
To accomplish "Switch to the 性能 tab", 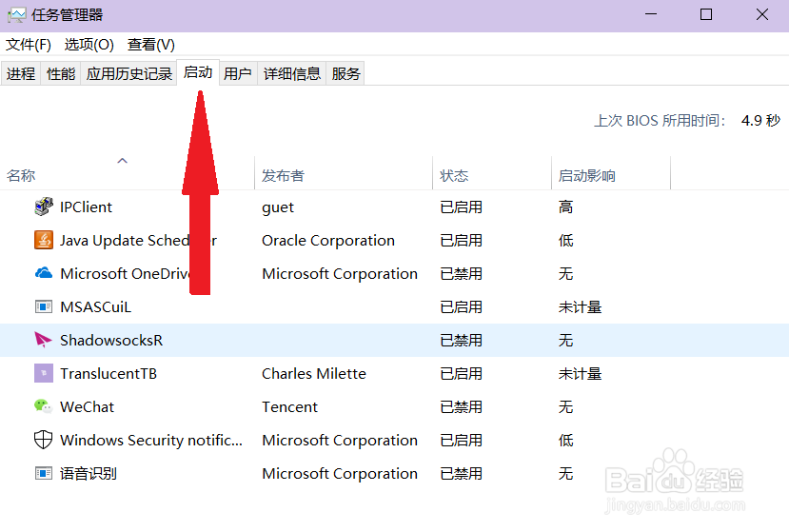I will click(60, 73).
